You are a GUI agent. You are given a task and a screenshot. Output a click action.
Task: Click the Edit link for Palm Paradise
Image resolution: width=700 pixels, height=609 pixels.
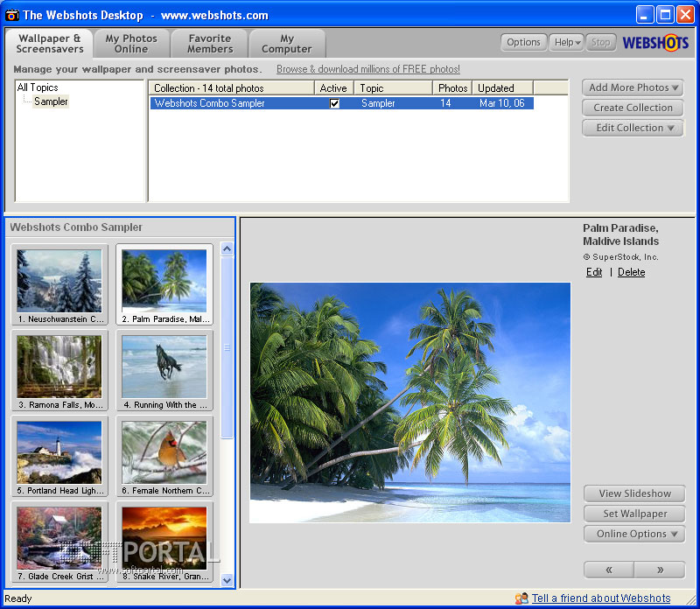tap(594, 272)
